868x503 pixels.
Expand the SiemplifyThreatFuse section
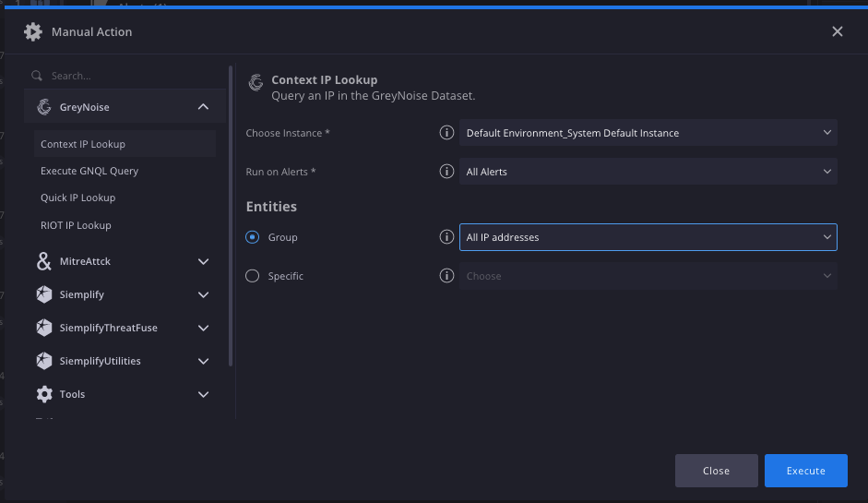pyautogui.click(x=203, y=328)
